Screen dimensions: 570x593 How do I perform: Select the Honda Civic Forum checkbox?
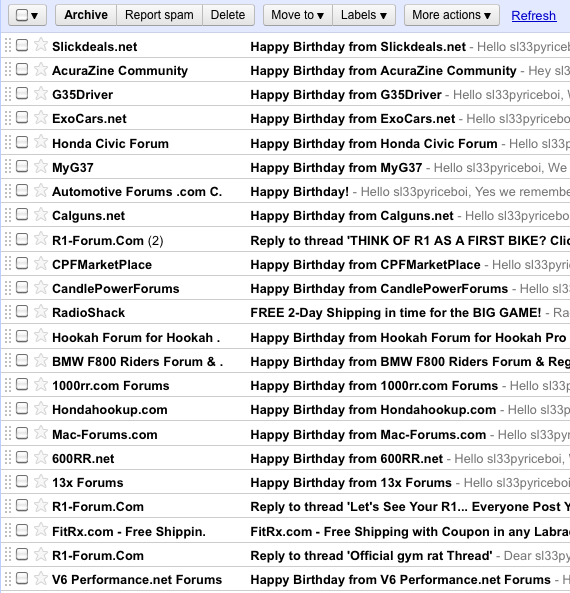(x=22, y=142)
